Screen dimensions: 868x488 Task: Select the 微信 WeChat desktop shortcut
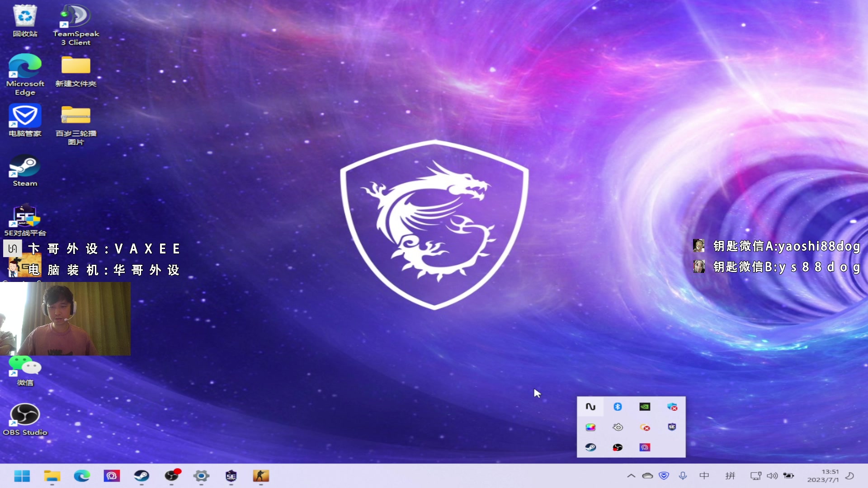pos(25,371)
